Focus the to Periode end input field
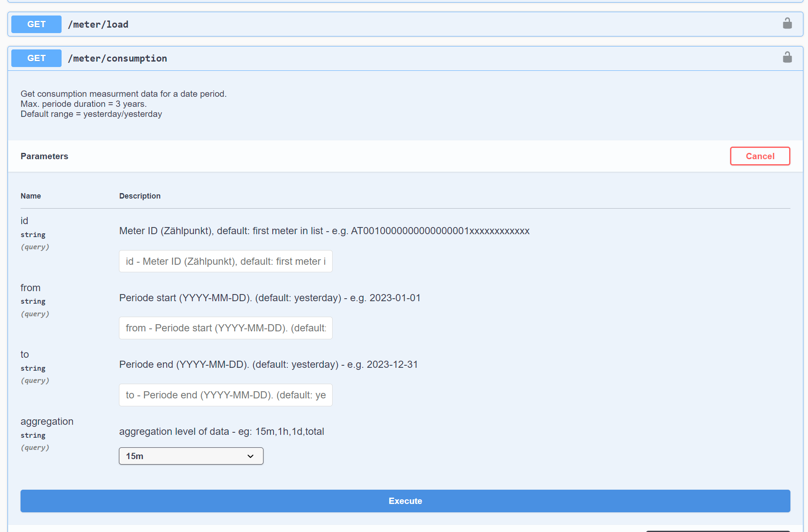 (225, 395)
